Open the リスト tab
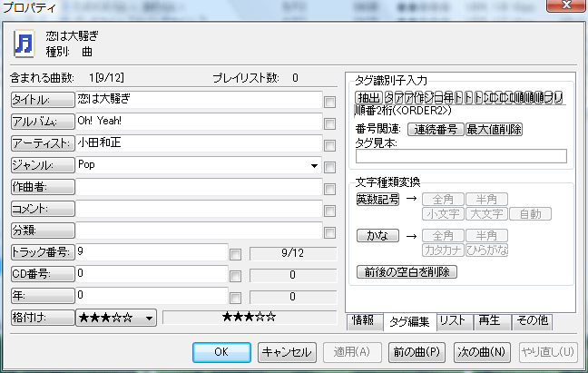The height and width of the screenshot is (373, 588). pos(452,320)
